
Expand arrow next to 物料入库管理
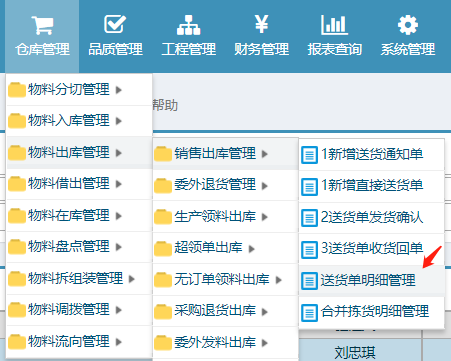(119, 121)
